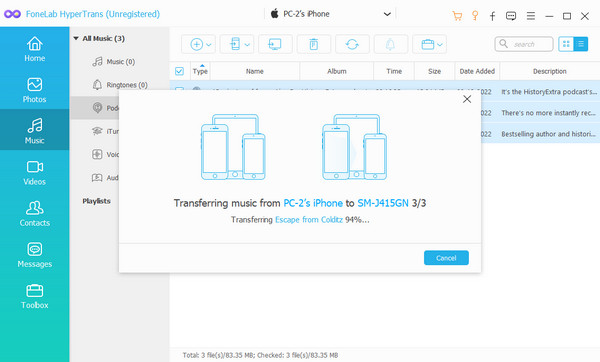Image resolution: width=600 pixels, height=362 pixels.
Task: Cancel the music transfer
Action: [446, 258]
